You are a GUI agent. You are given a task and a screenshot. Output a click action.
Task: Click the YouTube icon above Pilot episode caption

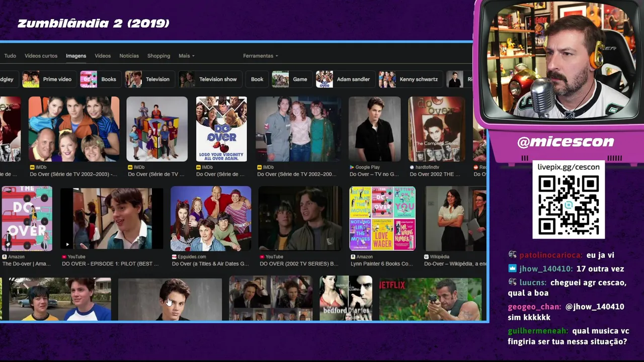click(x=64, y=257)
